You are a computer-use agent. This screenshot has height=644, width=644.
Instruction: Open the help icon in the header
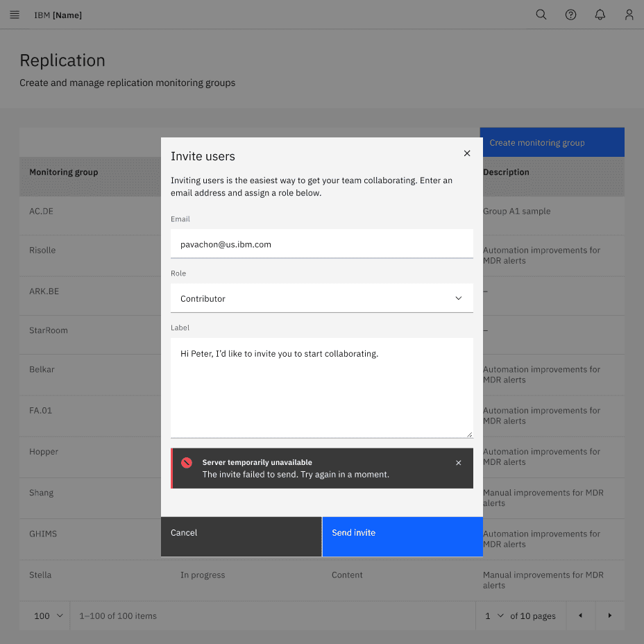pyautogui.click(x=570, y=15)
